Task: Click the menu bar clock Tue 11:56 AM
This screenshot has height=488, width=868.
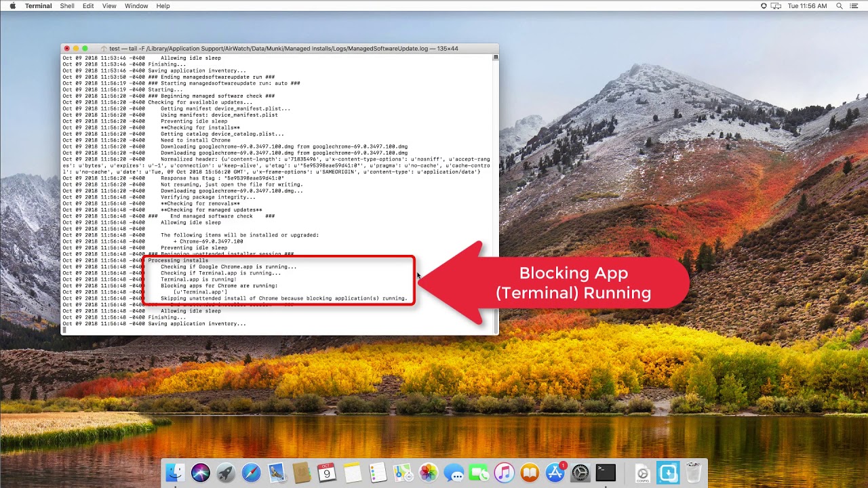Action: (807, 6)
